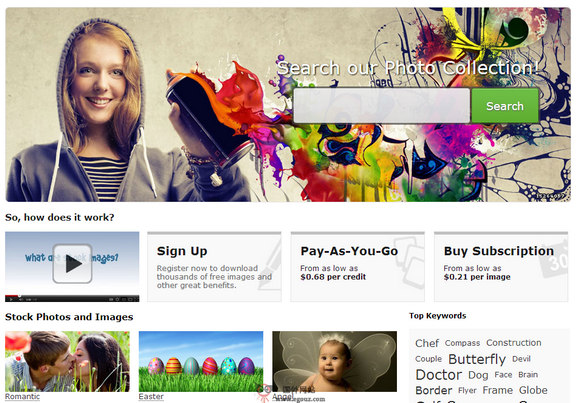The height and width of the screenshot is (403, 580).
Task: Follow the Romantic category link
Action: click(22, 396)
